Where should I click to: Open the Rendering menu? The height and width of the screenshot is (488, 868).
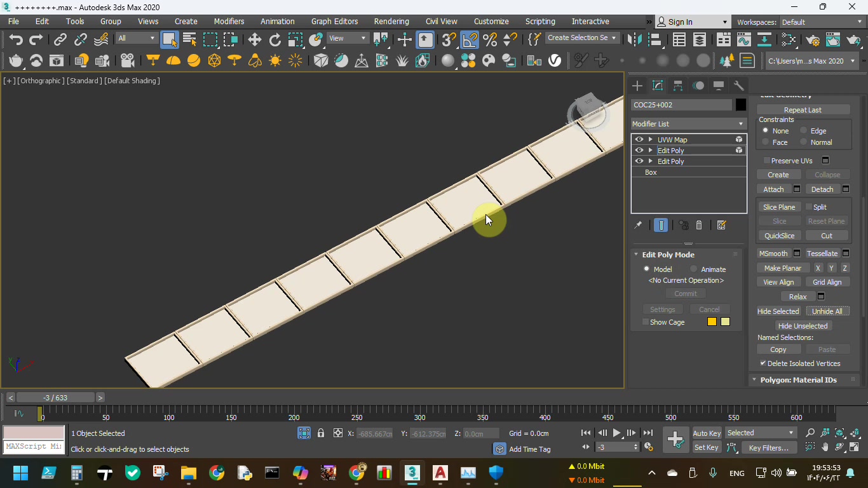point(391,22)
